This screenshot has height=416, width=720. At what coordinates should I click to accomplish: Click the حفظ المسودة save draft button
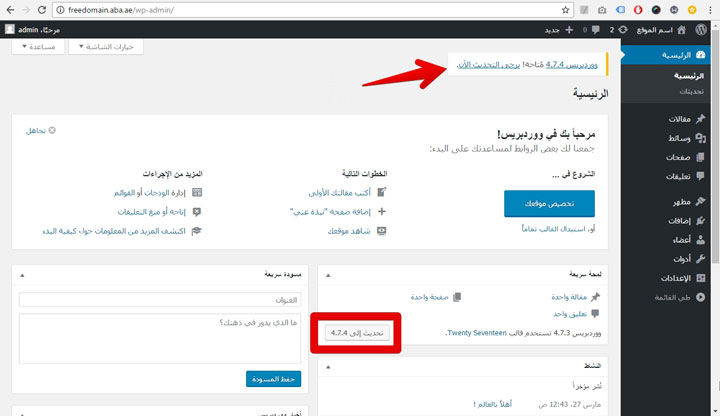point(273,379)
